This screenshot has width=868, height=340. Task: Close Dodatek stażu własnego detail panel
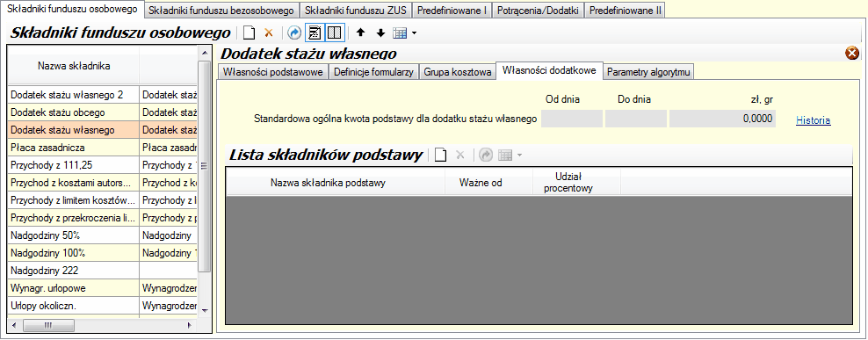coord(852,54)
